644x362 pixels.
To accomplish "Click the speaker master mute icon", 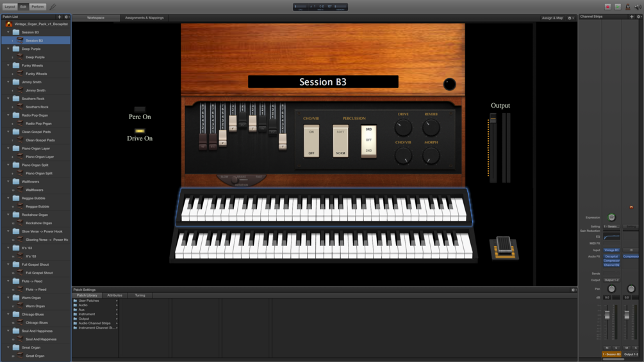I will [638, 6].
